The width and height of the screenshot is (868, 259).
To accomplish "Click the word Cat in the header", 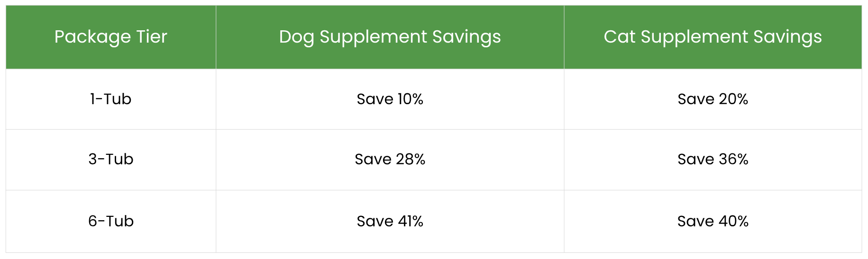I will pyautogui.click(x=619, y=37).
